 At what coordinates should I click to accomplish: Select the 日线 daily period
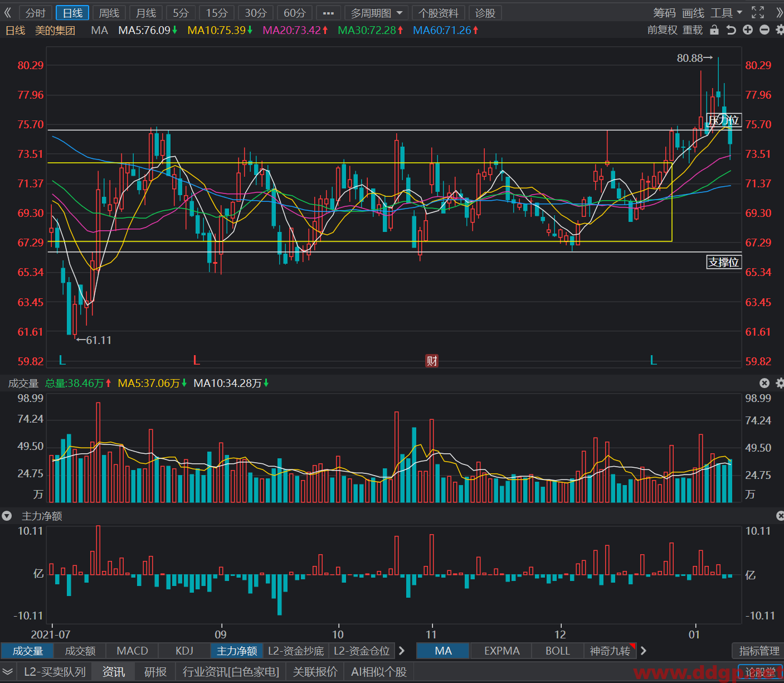tap(72, 13)
